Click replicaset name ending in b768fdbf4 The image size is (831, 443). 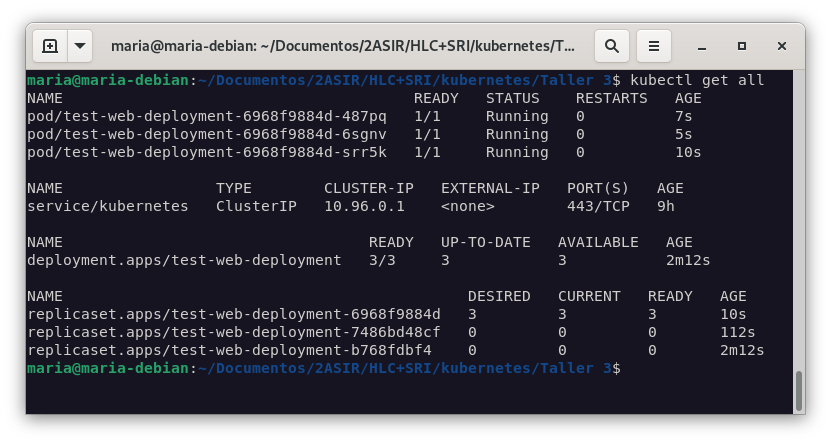tap(229, 351)
